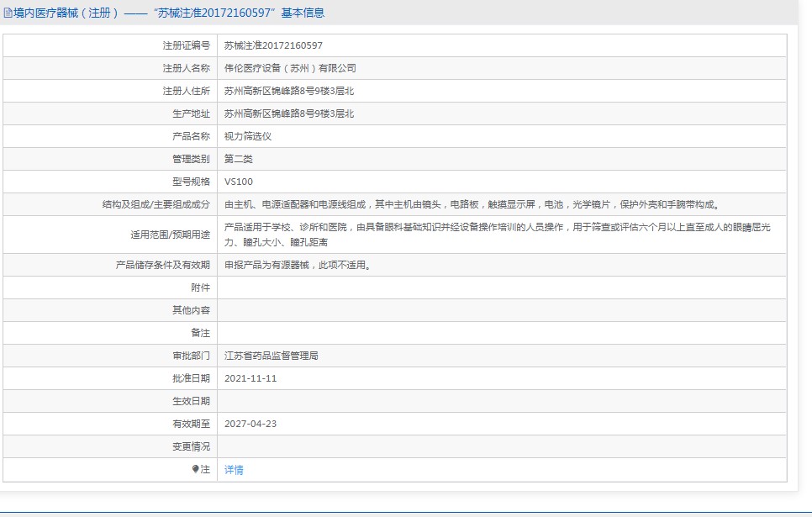Click the 生产地址 address value
The image size is (812, 517).
pyautogui.click(x=289, y=113)
